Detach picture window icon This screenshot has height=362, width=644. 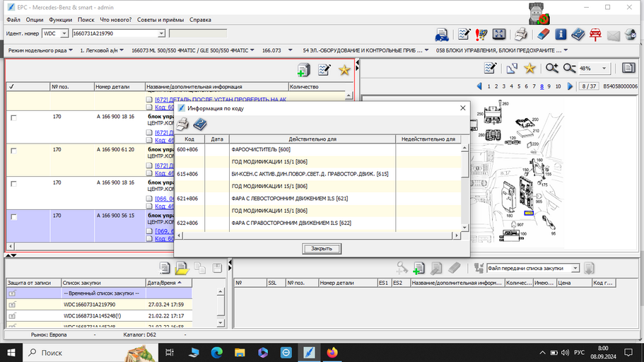pyautogui.click(x=512, y=68)
